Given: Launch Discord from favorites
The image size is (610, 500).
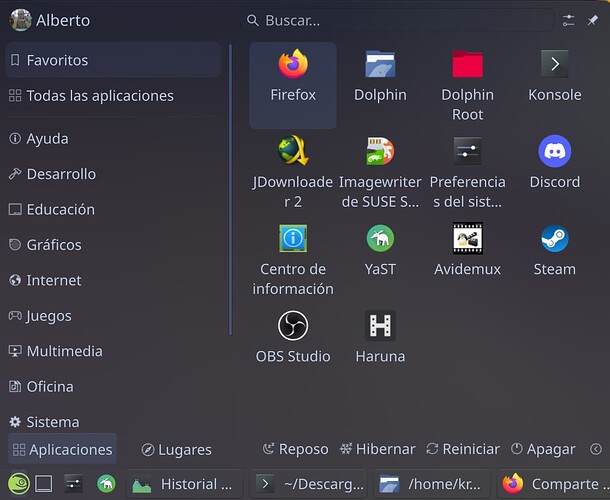Looking at the screenshot, I should pyautogui.click(x=554, y=163).
